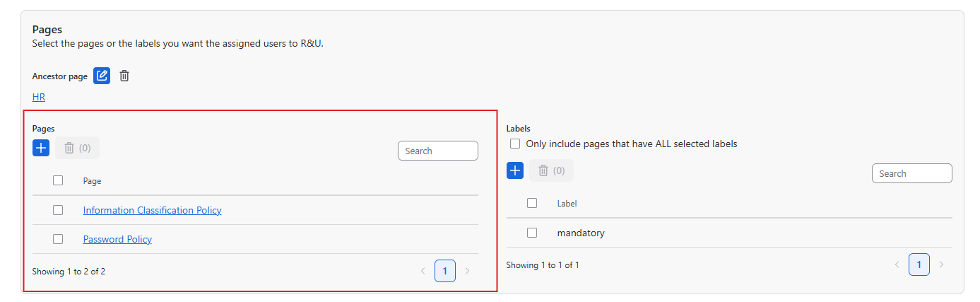Screen dimensions: 980x302
Task: Select all labels via header checkbox
Action: (532, 203)
